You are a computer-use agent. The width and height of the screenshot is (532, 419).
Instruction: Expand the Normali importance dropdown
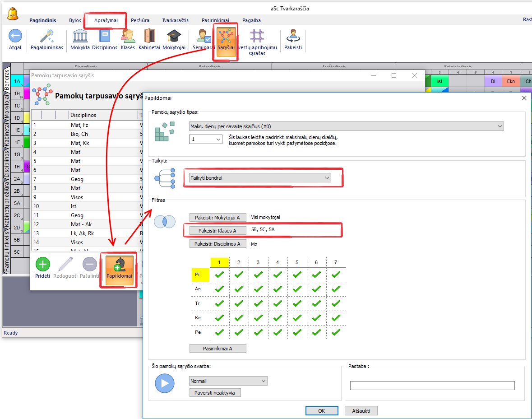click(228, 381)
